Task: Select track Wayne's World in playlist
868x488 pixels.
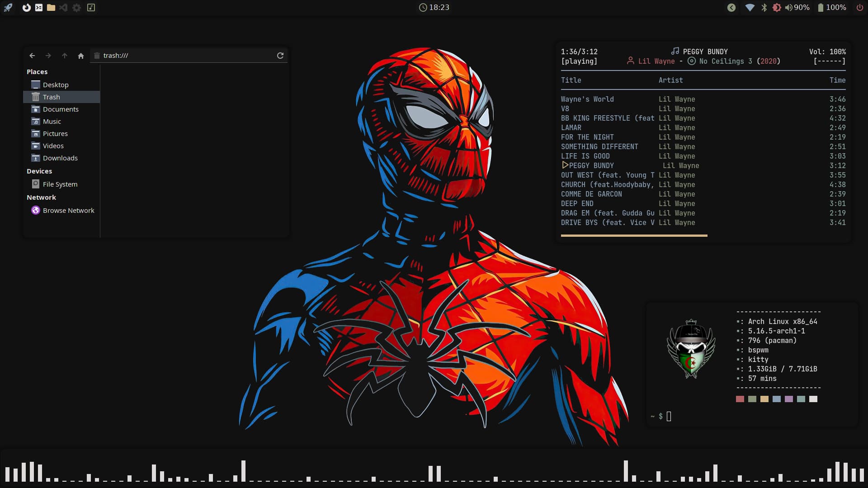Action: pyautogui.click(x=703, y=99)
